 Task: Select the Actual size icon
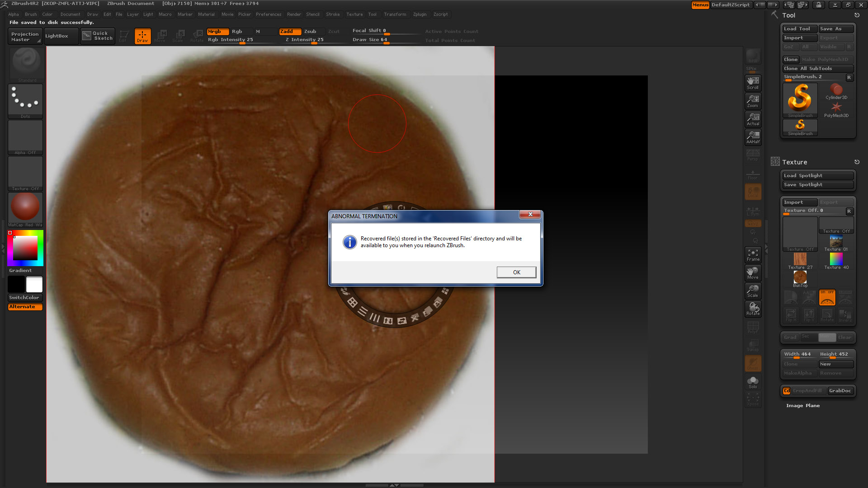coord(753,119)
